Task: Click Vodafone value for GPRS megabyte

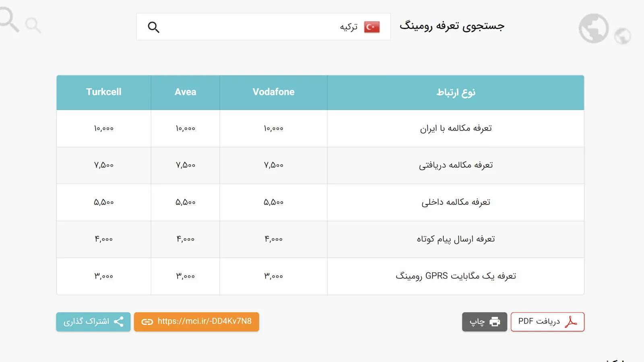Action: coord(274,276)
